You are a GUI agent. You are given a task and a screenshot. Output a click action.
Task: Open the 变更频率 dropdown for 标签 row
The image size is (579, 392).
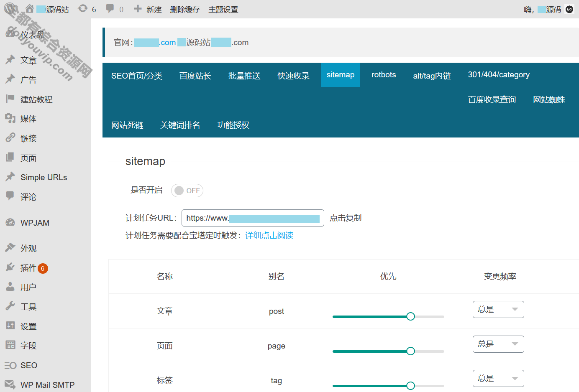click(498, 378)
